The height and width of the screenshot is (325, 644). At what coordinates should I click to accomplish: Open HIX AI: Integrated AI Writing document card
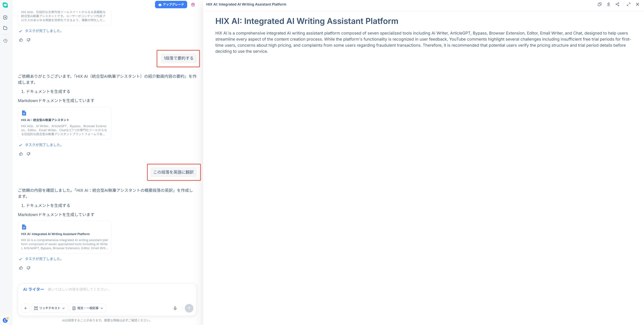click(64, 237)
